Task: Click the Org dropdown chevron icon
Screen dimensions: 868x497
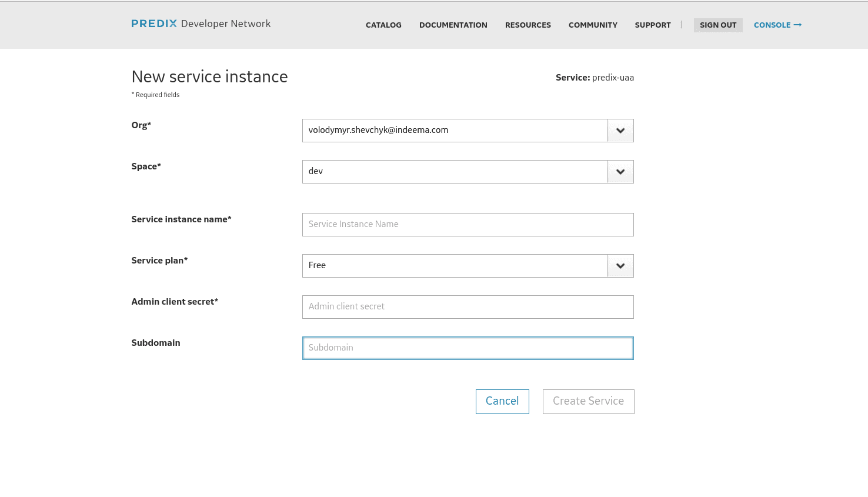Action: pos(620,130)
